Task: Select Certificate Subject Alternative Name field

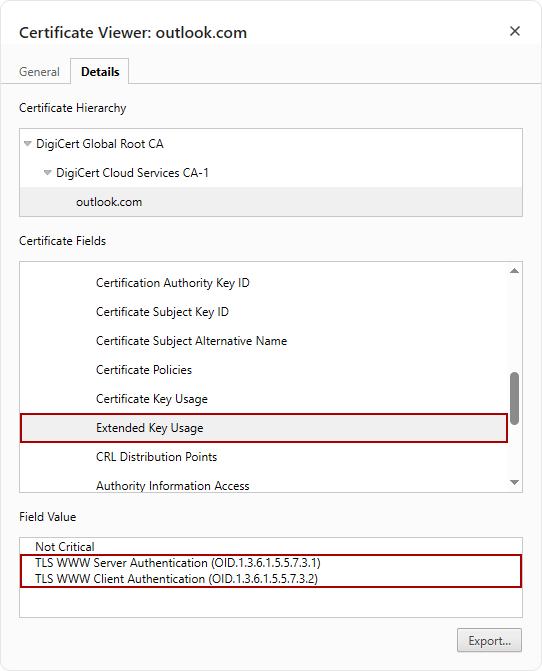Action: 264,341
